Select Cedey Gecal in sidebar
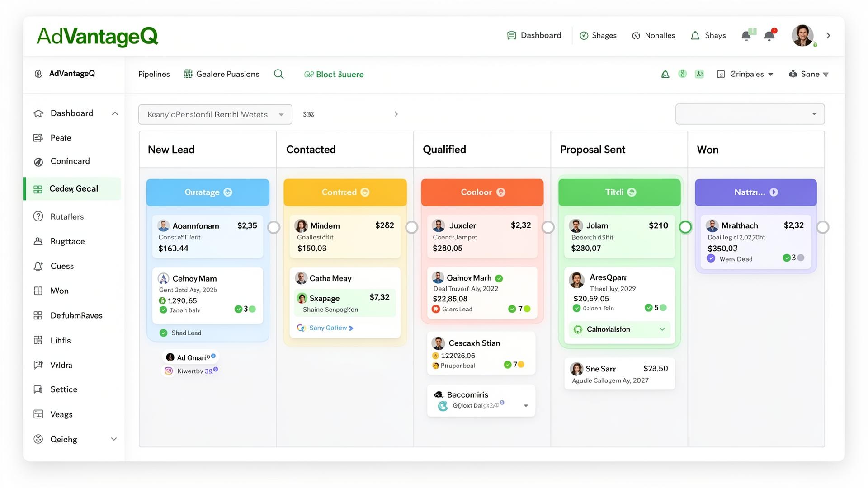This screenshot has height=488, width=868. click(x=73, y=189)
